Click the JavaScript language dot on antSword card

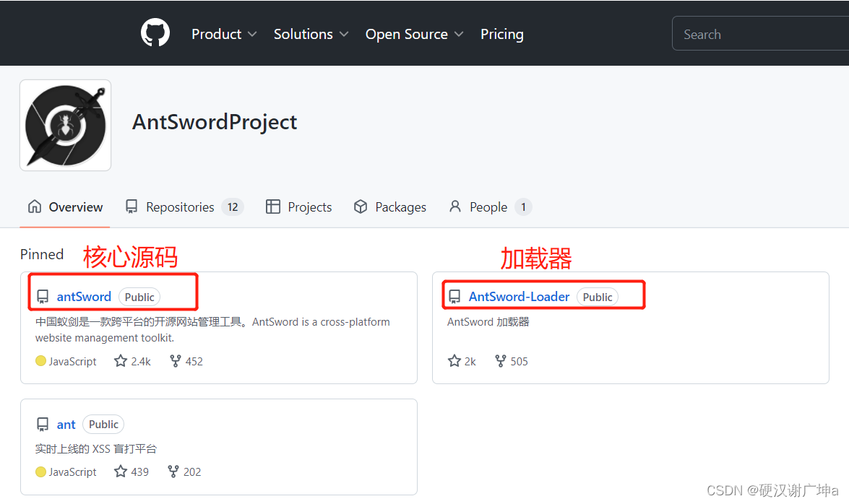40,361
